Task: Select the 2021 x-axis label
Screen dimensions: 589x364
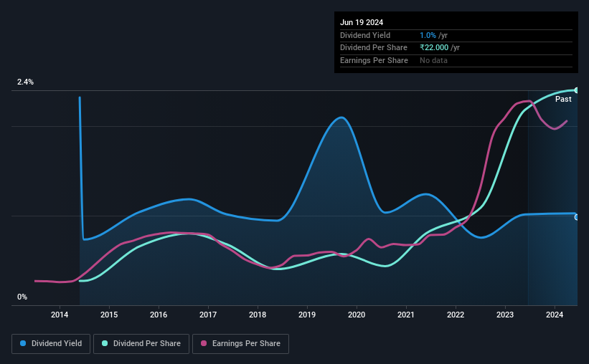Action: tap(406, 315)
